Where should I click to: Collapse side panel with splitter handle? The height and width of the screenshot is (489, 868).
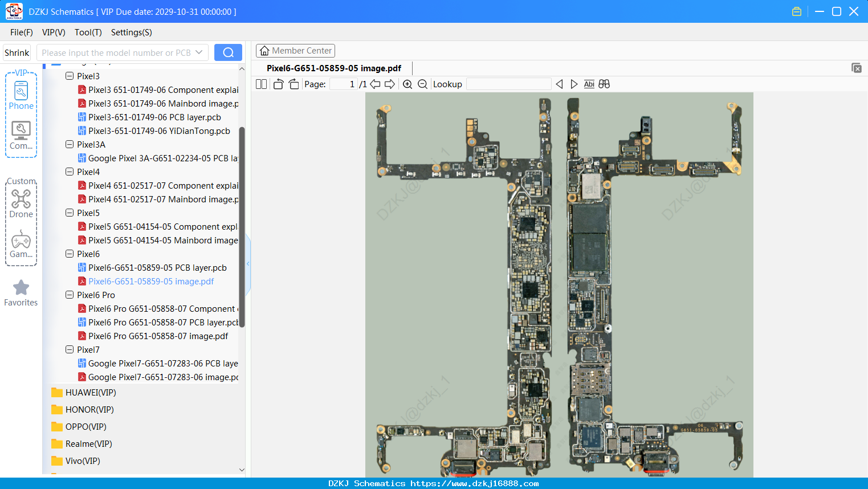(248, 264)
